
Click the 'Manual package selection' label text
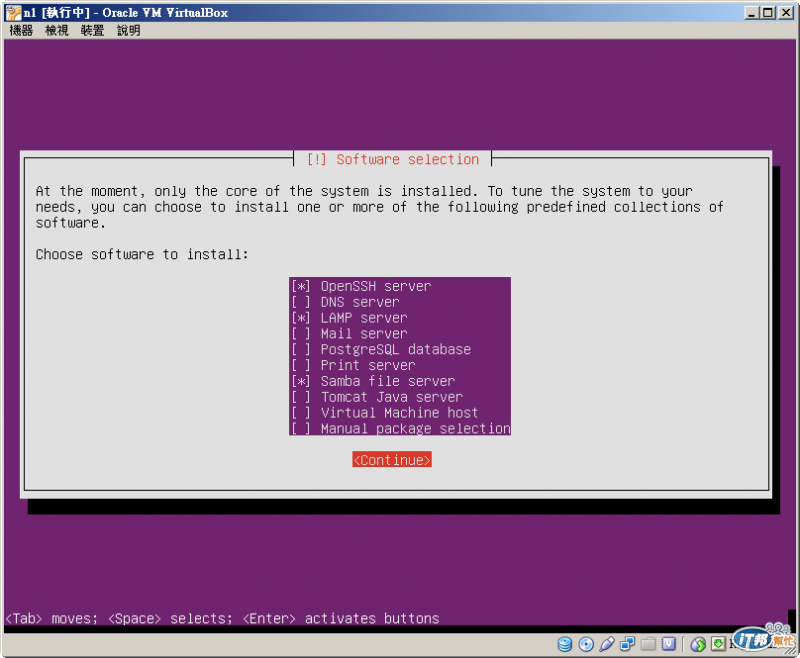pyautogui.click(x=415, y=428)
